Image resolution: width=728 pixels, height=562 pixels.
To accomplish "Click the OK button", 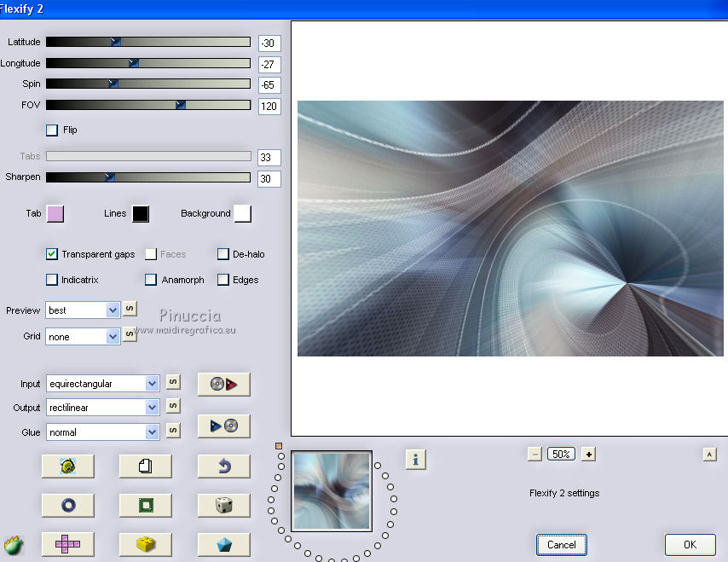I will coord(690,545).
